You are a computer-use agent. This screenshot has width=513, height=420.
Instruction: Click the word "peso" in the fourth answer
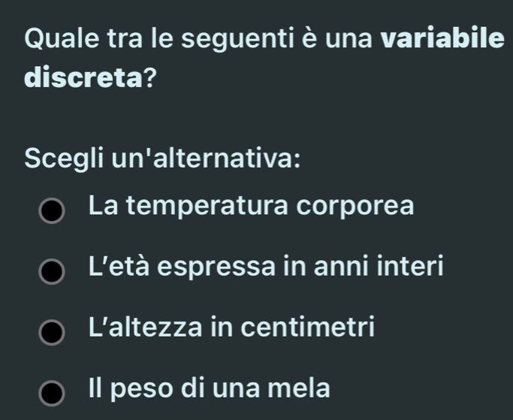point(137,388)
